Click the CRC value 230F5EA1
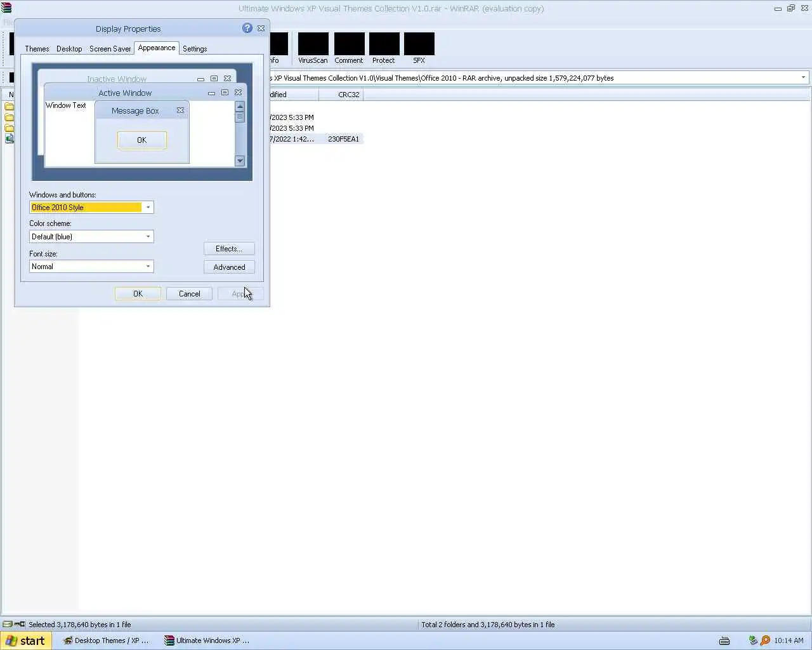812x650 pixels. 343,139
